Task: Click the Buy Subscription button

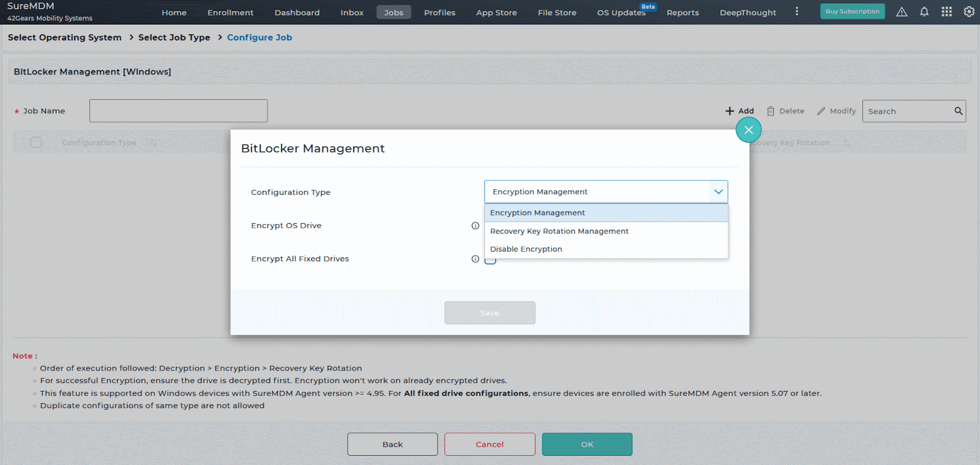Action: click(x=853, y=11)
